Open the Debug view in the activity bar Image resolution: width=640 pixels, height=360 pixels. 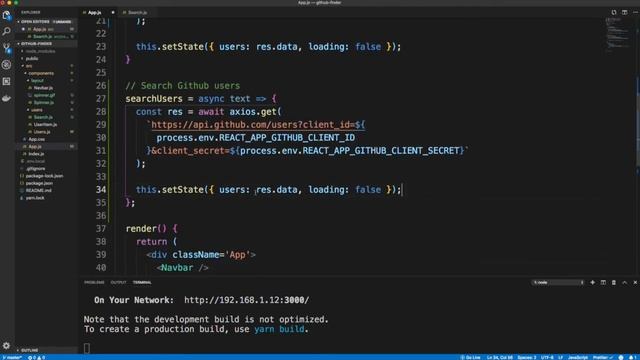[x=7, y=64]
